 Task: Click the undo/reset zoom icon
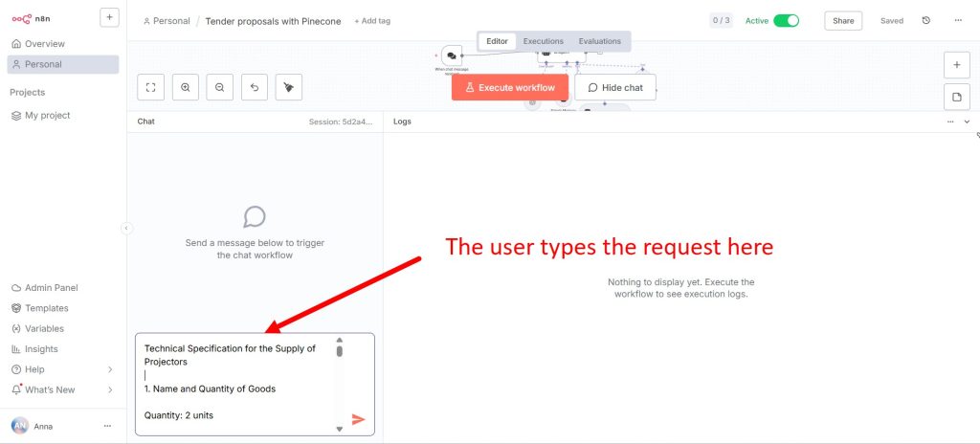click(x=255, y=87)
